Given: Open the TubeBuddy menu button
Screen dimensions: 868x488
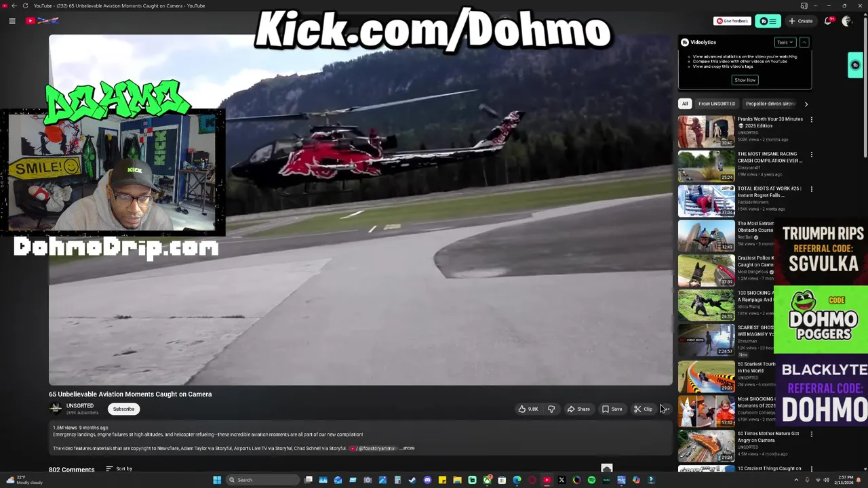Looking at the screenshot, I should tap(768, 21).
